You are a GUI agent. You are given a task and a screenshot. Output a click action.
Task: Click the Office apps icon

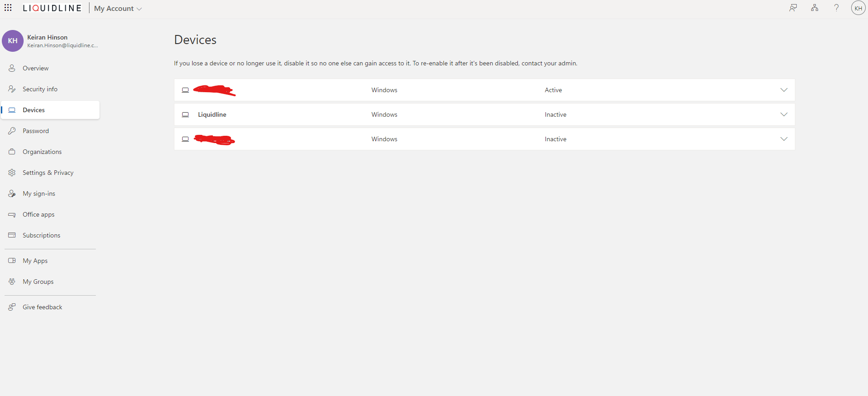pos(12,214)
